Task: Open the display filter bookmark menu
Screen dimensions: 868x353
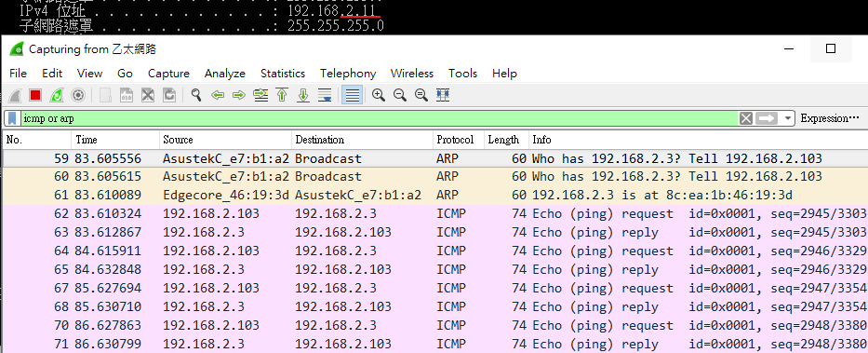Action: click(x=12, y=118)
